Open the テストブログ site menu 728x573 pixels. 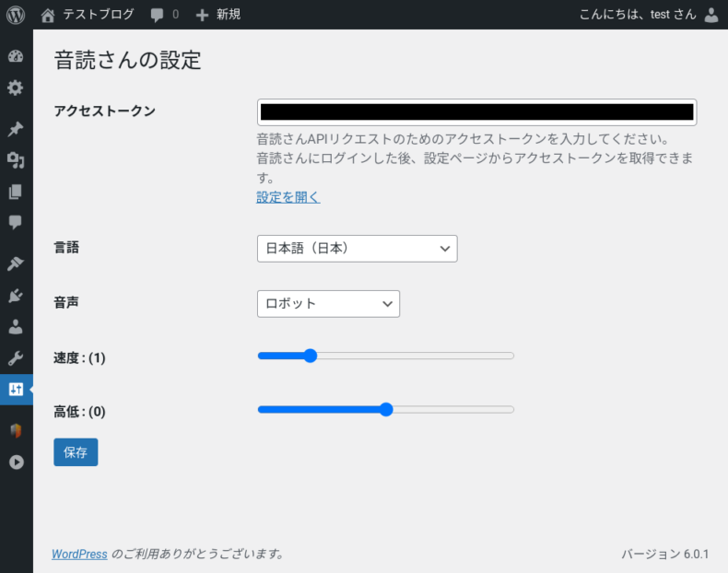click(x=88, y=15)
